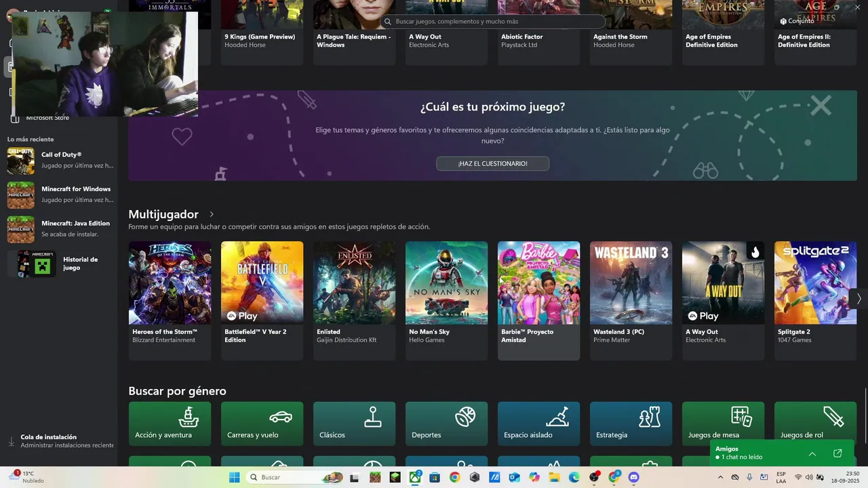Open the Xbox app in the taskbar
The height and width of the screenshot is (488, 868).
tap(415, 477)
